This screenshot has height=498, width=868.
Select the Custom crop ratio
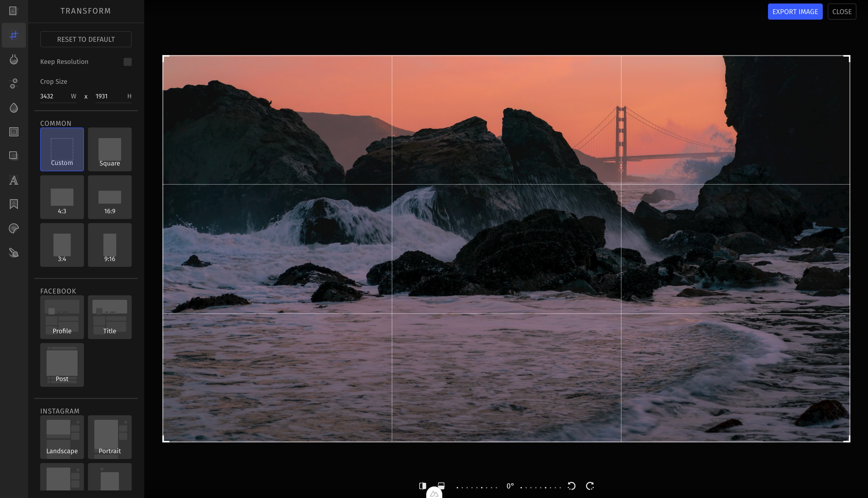click(62, 149)
